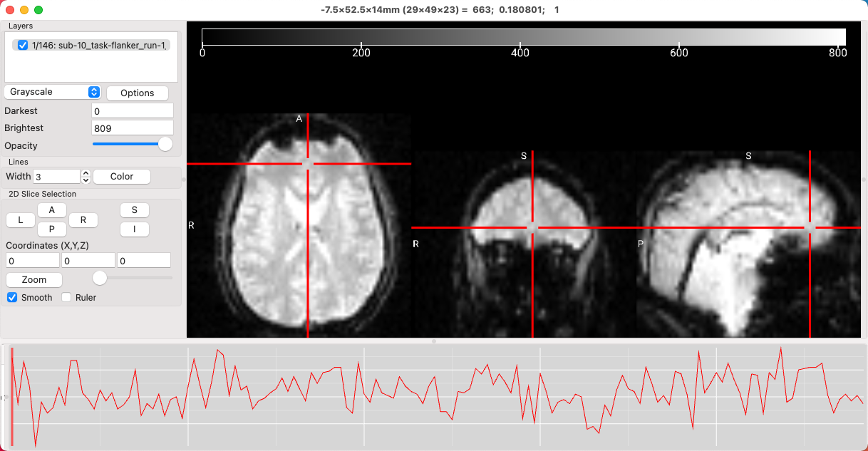
Task: Move slice left with L button
Action: pyautogui.click(x=21, y=220)
